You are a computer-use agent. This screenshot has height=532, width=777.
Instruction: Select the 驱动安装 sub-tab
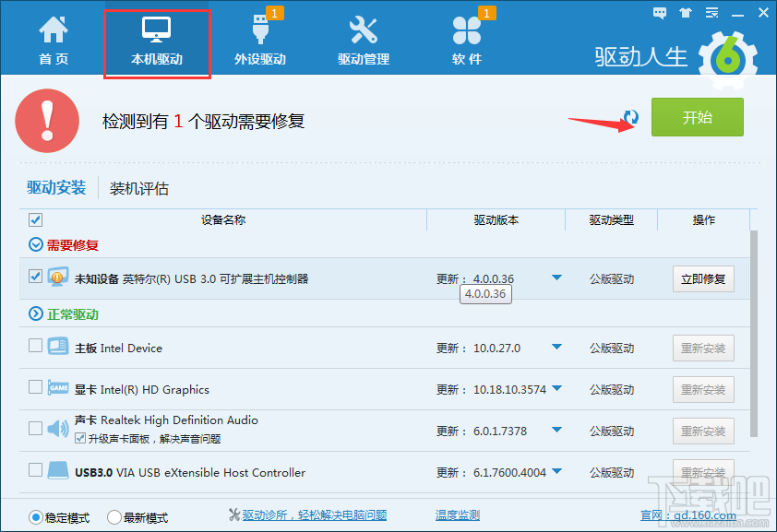click(56, 187)
